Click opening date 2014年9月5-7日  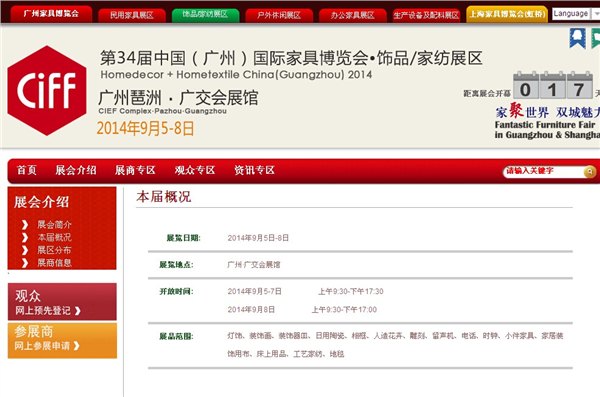pyautogui.click(x=255, y=291)
